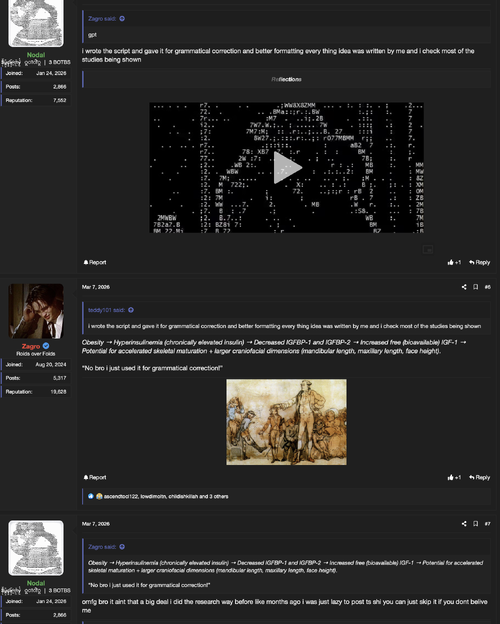Image resolution: width=500 pixels, height=624 pixels.
Task: Reply to post #6
Action: [479, 477]
